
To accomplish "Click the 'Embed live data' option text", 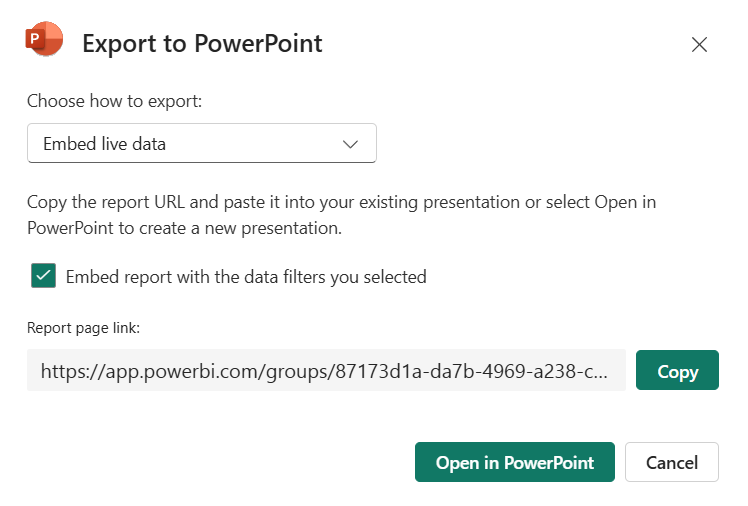I will point(104,144).
